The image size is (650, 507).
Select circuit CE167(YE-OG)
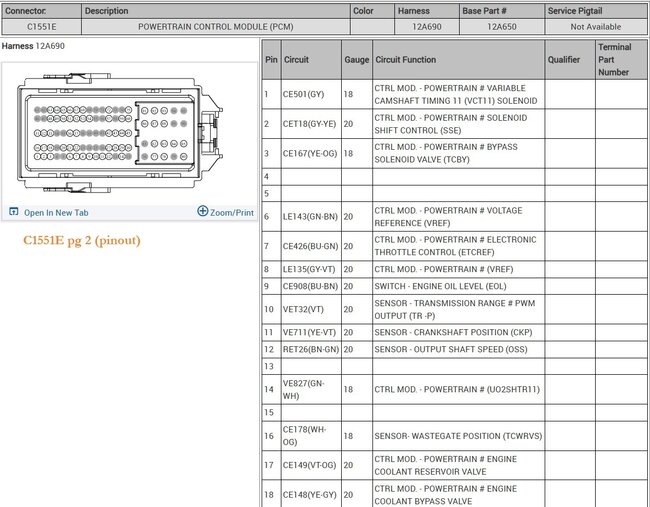[310, 153]
